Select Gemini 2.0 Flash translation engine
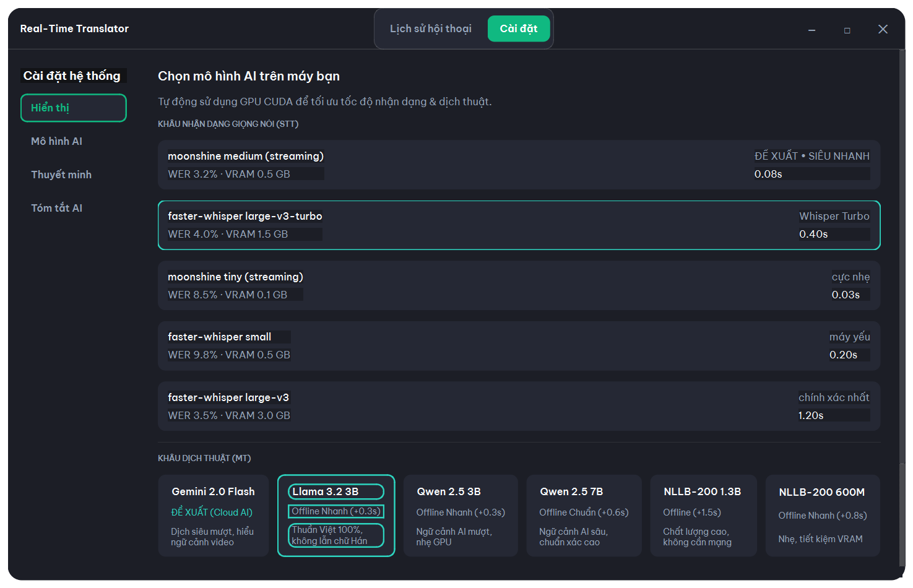 (x=214, y=516)
